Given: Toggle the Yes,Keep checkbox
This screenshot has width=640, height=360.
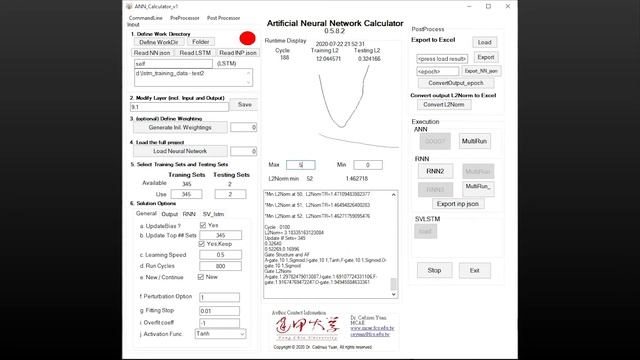Looking at the screenshot, I should coord(201,244).
